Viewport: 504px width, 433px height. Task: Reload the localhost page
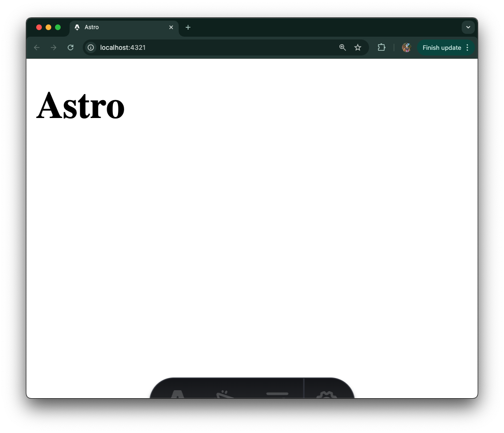coord(70,47)
